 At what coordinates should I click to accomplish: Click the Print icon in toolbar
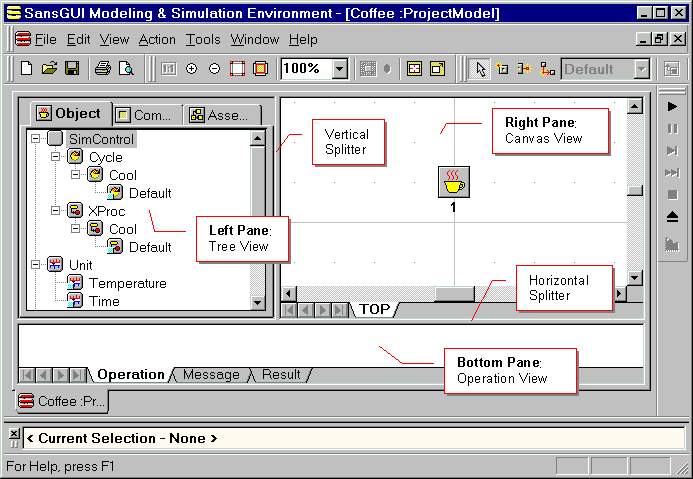tap(102, 69)
